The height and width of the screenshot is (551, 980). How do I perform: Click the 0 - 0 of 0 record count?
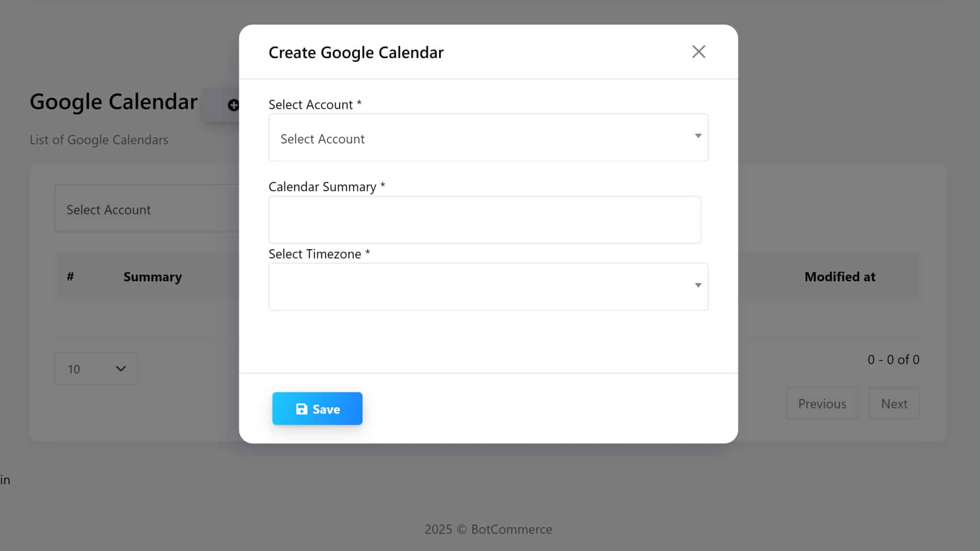pos(893,360)
